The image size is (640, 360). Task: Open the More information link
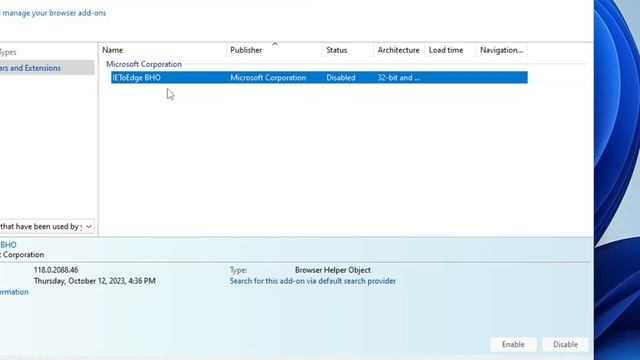14,292
